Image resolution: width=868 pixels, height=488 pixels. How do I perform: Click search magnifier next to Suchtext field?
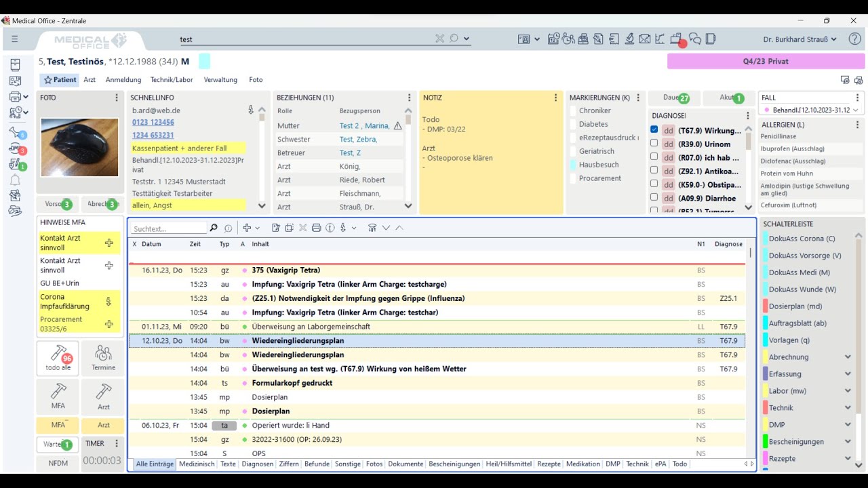214,228
